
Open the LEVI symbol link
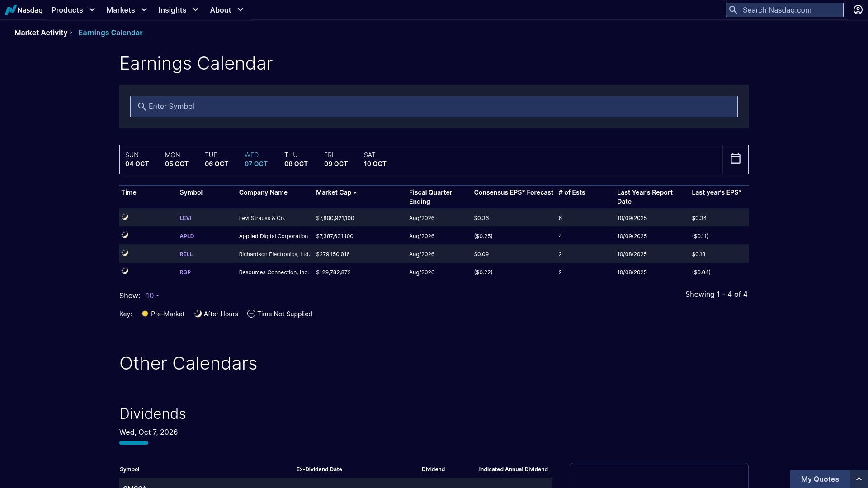pos(185,218)
